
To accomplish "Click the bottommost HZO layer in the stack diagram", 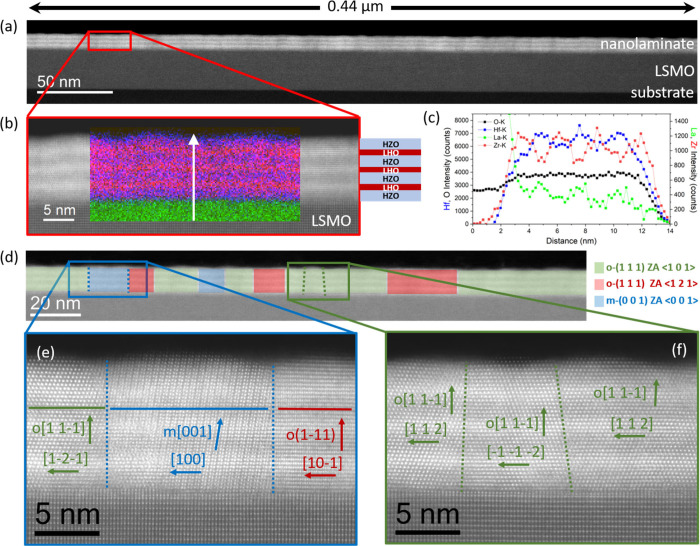I will click(x=391, y=196).
